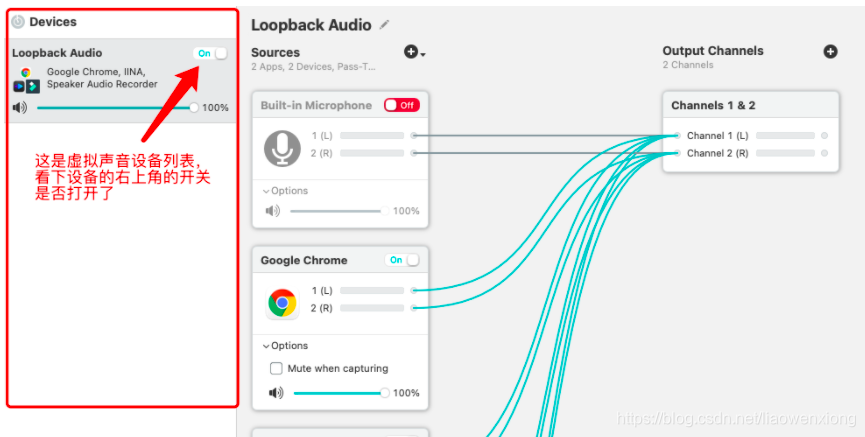Click the Loopback Audio device volume speaker icon
The image size is (865, 437).
point(20,108)
